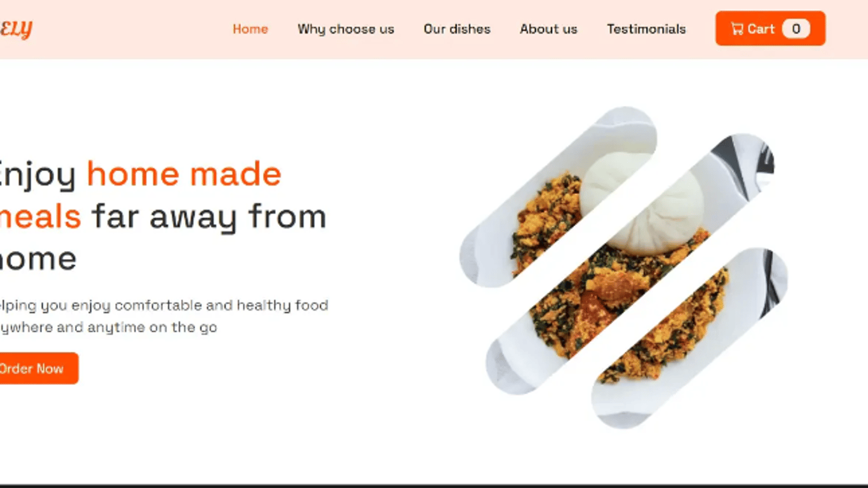
Task: Click the shopping cart icon
Action: point(737,29)
